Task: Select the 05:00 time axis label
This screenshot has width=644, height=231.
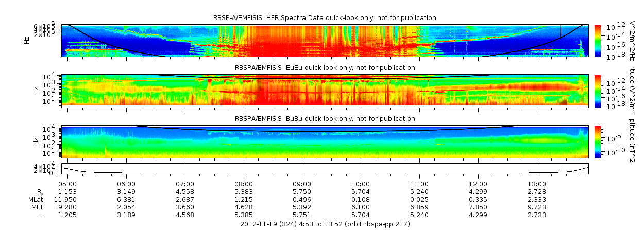Action: pyautogui.click(x=67, y=184)
